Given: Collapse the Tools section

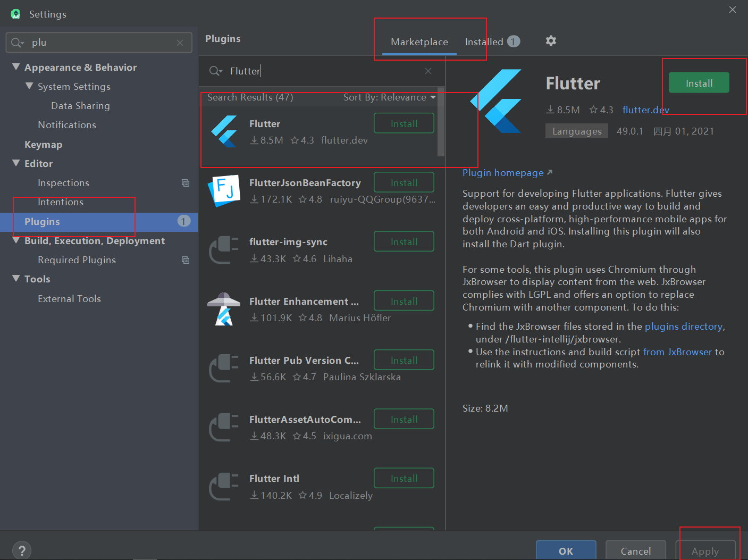Looking at the screenshot, I should tap(16, 279).
